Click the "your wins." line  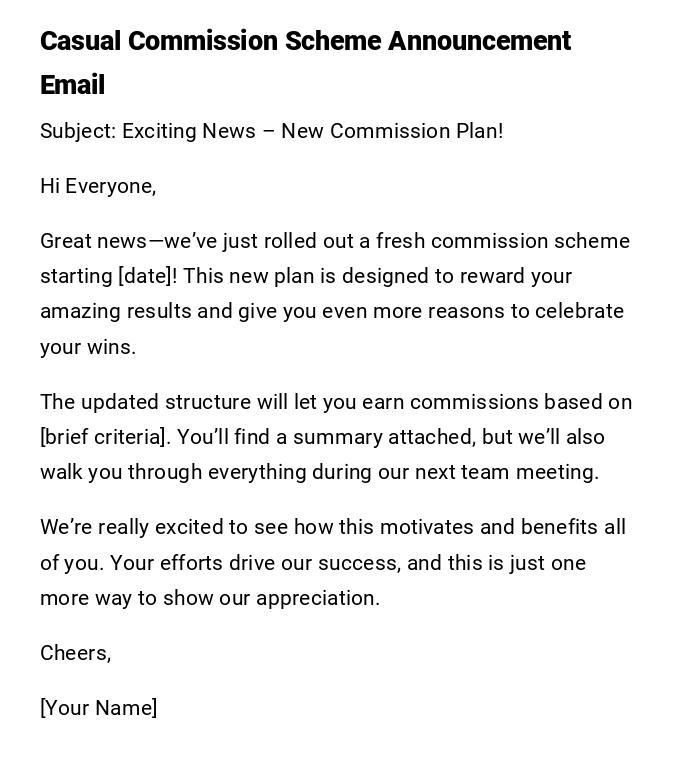[88, 347]
